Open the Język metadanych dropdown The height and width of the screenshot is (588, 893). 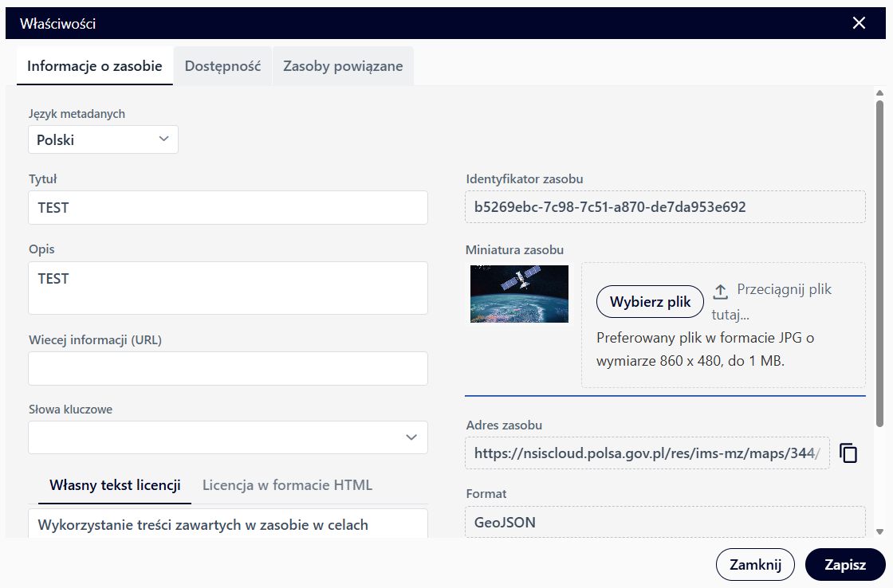[103, 139]
